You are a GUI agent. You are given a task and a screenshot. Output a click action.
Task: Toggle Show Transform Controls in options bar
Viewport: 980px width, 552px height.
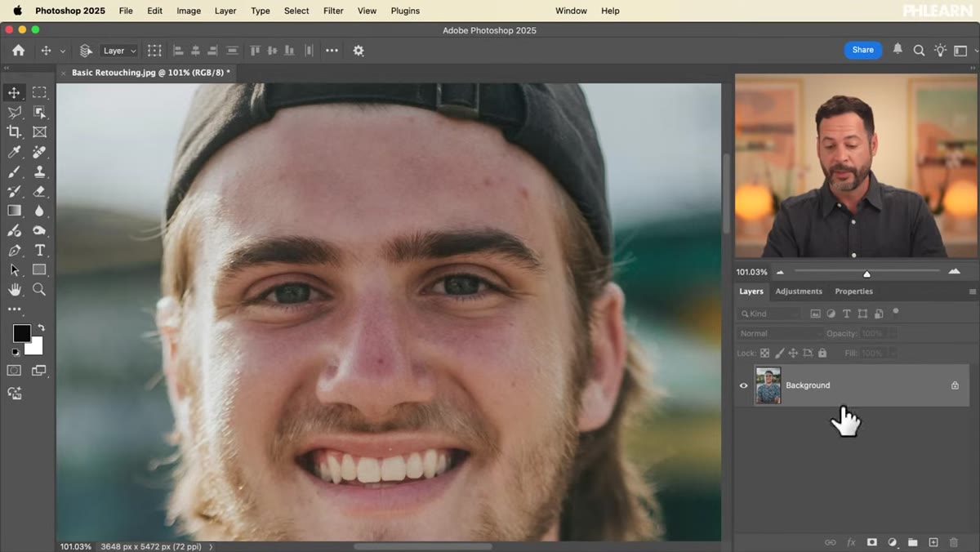[x=154, y=51]
